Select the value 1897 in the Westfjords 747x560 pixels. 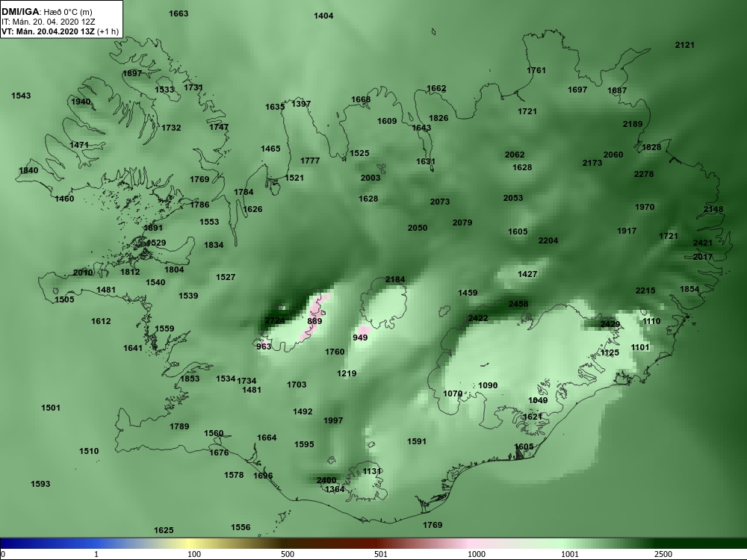tap(132, 73)
